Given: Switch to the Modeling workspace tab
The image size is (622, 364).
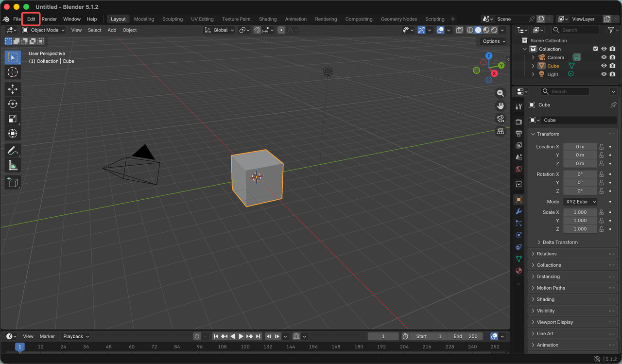Looking at the screenshot, I should click(144, 19).
